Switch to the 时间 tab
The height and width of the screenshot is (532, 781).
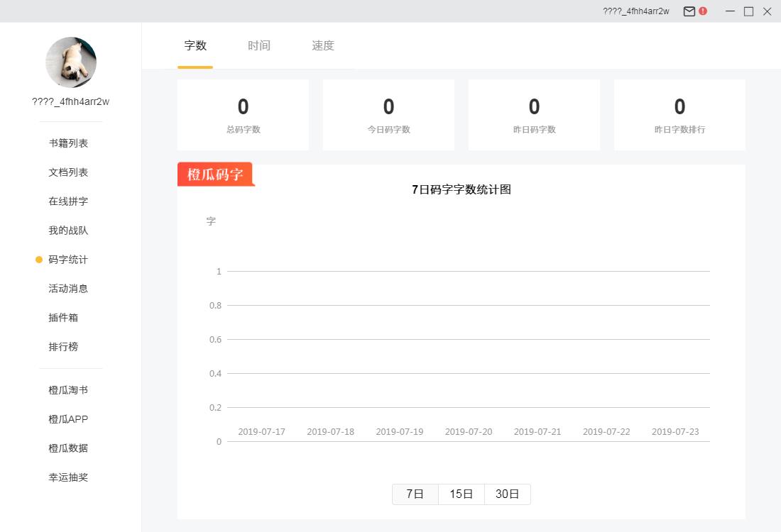tap(259, 46)
